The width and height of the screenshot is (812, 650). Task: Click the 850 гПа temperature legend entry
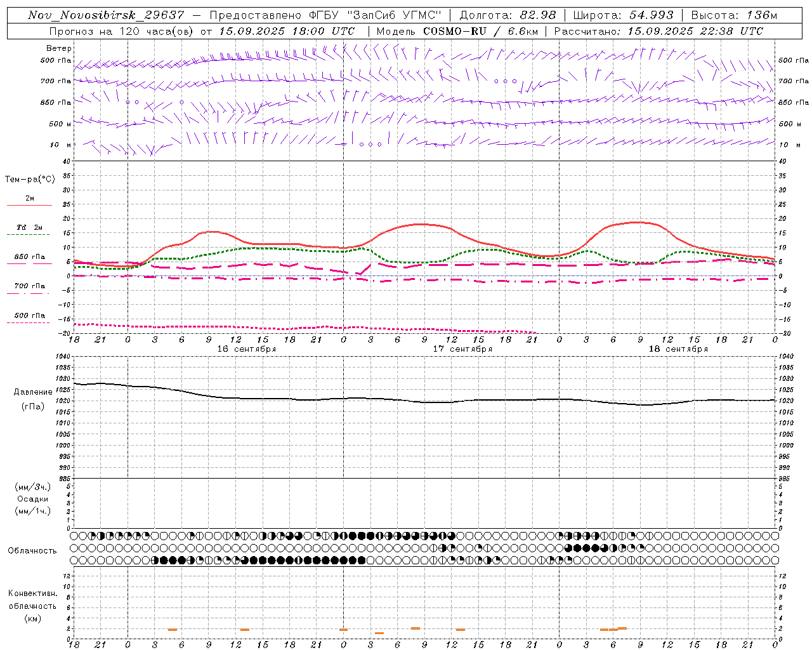(30, 259)
